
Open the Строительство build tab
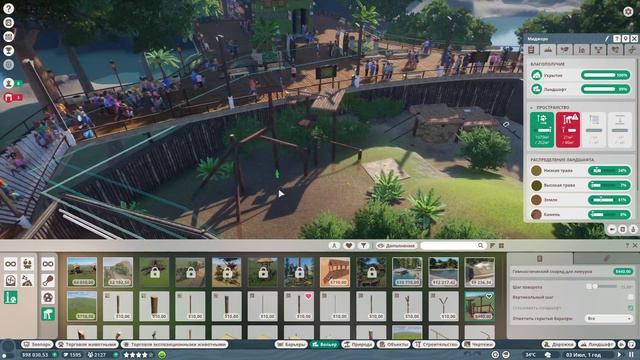tap(436, 344)
